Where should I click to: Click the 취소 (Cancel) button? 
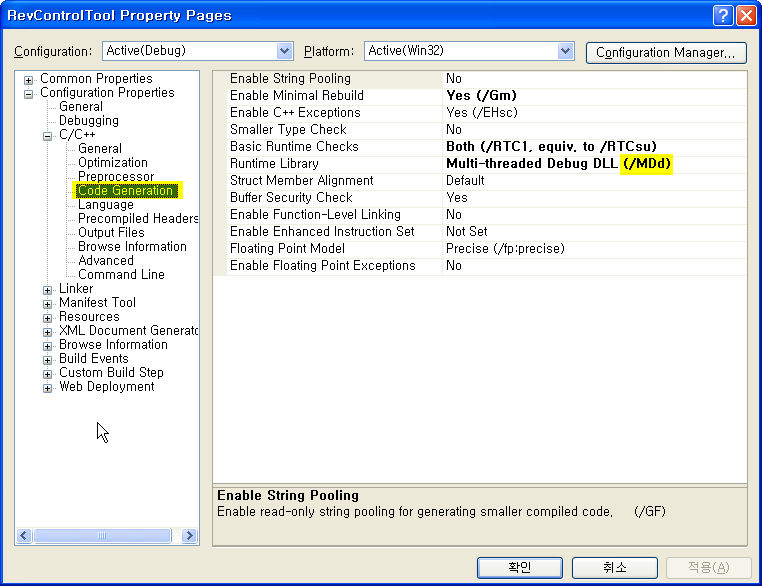click(x=614, y=567)
